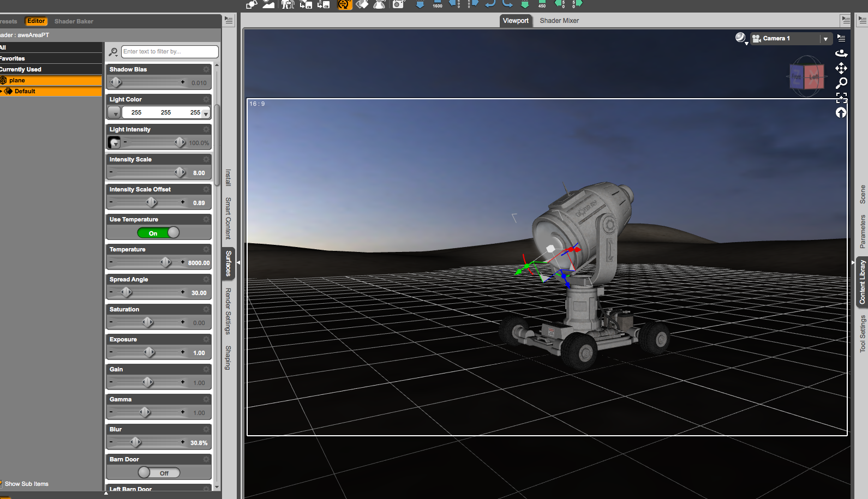Select the active Universal manipulator tool
Image resolution: width=868 pixels, height=499 pixels.
(x=345, y=4)
